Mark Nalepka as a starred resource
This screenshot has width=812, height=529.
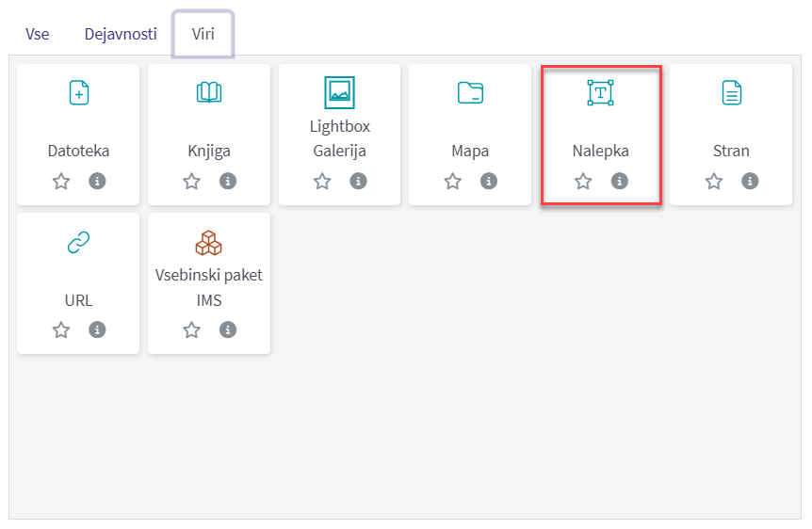tap(583, 182)
